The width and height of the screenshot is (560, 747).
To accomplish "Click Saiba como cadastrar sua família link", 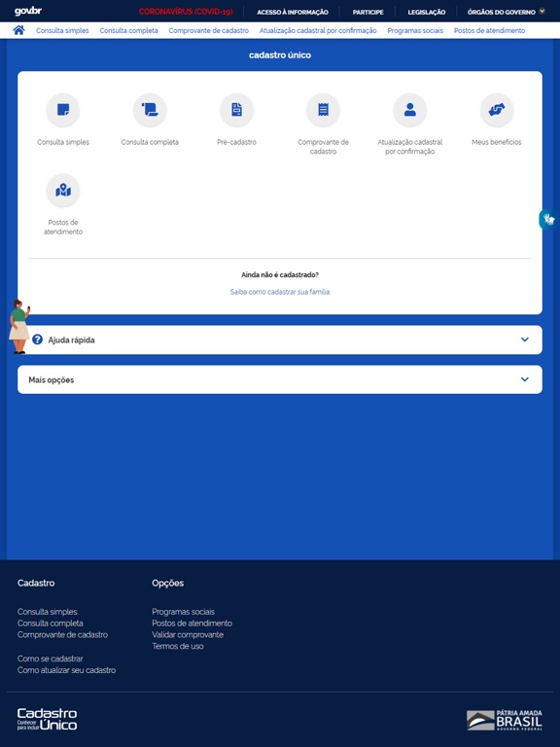I will click(280, 292).
